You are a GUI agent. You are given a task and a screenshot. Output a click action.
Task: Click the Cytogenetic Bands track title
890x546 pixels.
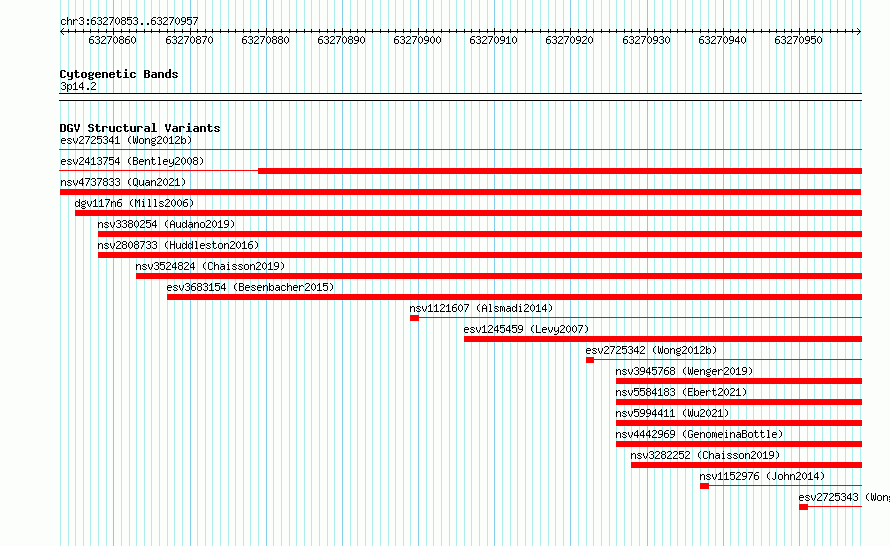[119, 74]
